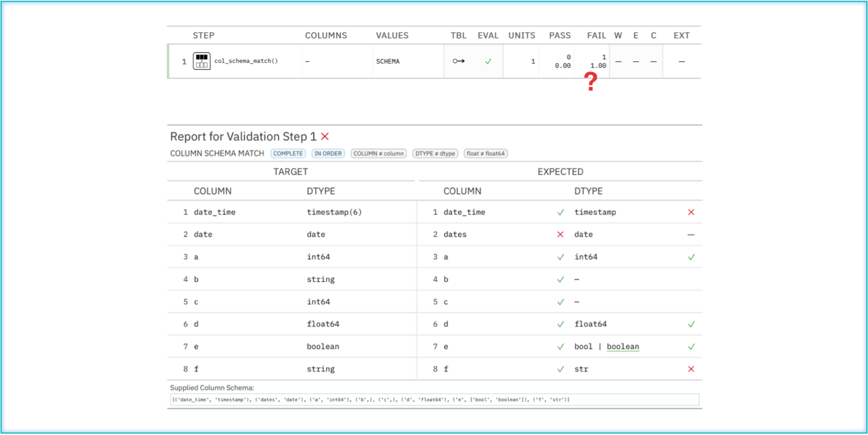
Task: Click the Supplied Column Schema text box
Action: click(434, 400)
